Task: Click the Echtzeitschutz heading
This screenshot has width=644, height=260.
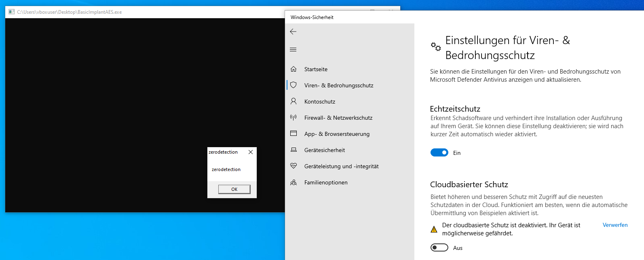Action: point(455,109)
